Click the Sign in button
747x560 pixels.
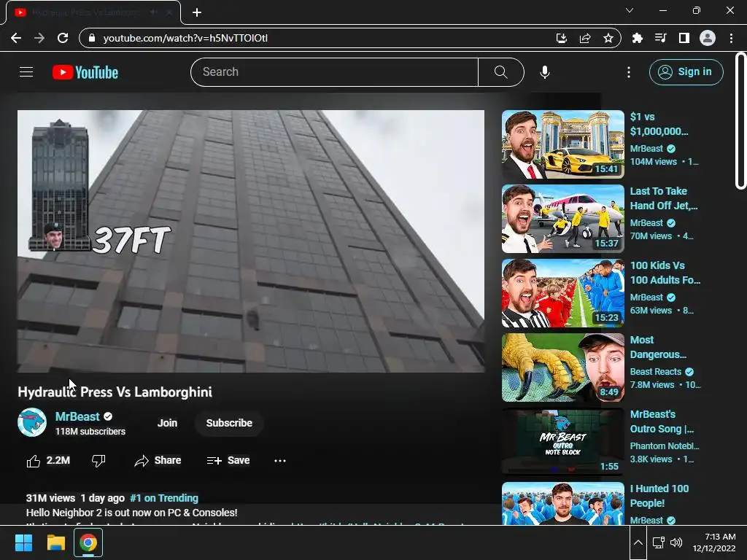tap(686, 72)
